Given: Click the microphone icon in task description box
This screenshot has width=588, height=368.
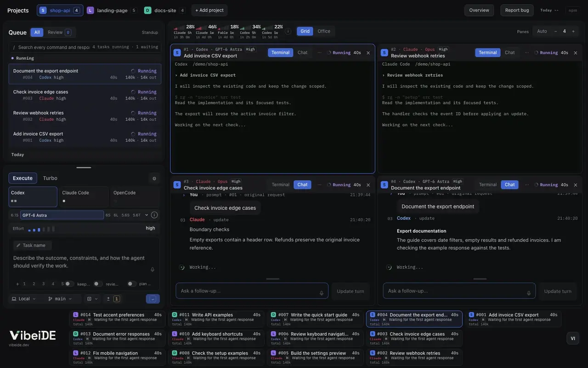Looking at the screenshot, I should coord(153,270).
